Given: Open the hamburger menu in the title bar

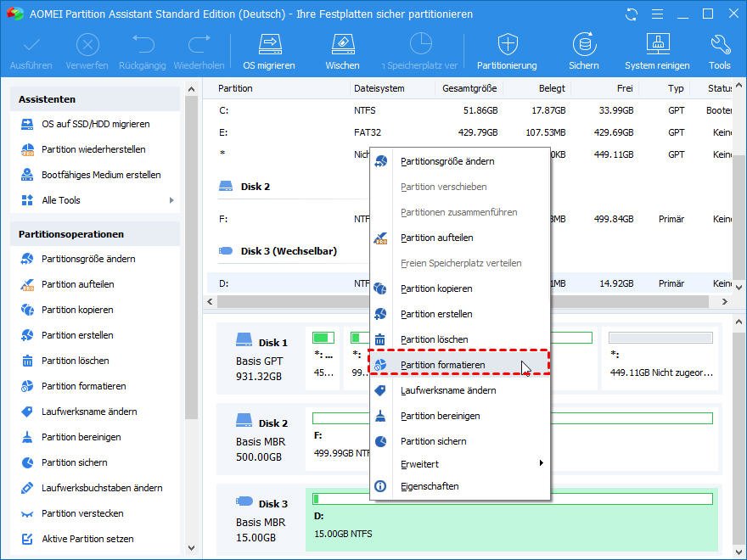Looking at the screenshot, I should [657, 14].
